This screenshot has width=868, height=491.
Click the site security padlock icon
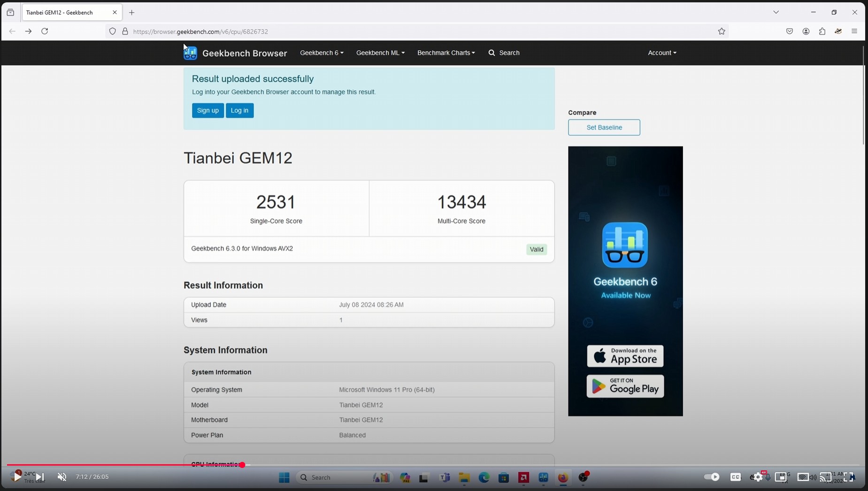(x=125, y=31)
